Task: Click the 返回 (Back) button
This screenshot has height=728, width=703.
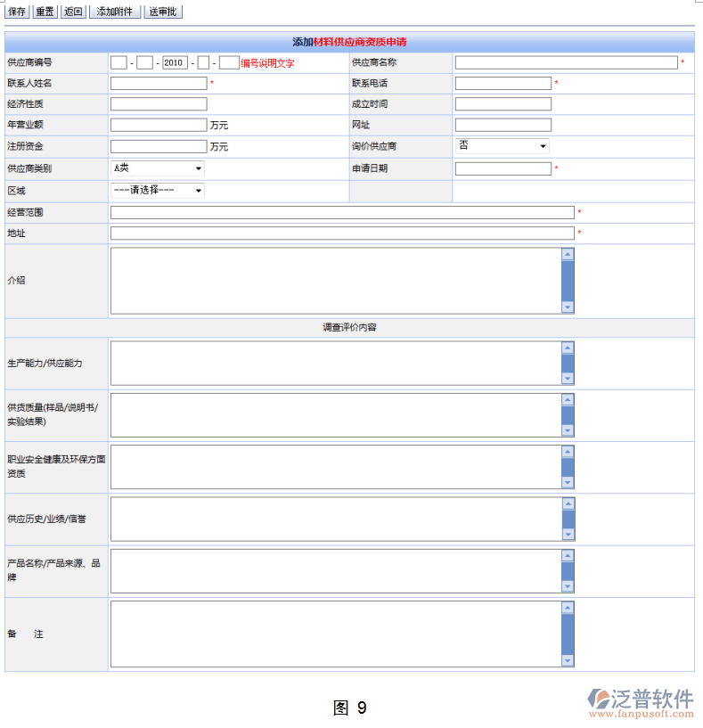Action: pos(73,12)
